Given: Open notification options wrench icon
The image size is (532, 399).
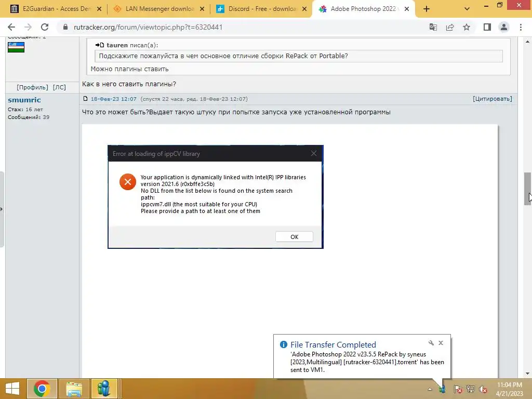Looking at the screenshot, I should tap(431, 343).
